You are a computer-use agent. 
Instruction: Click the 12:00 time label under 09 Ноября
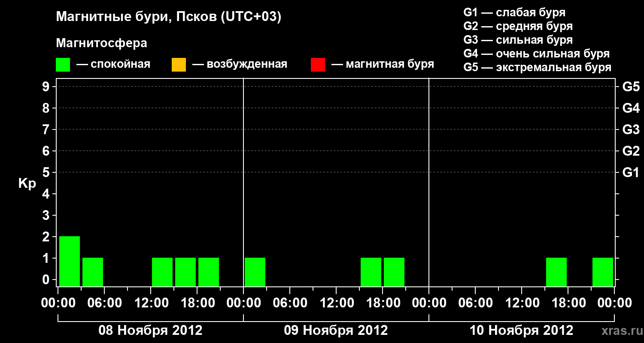(336, 303)
